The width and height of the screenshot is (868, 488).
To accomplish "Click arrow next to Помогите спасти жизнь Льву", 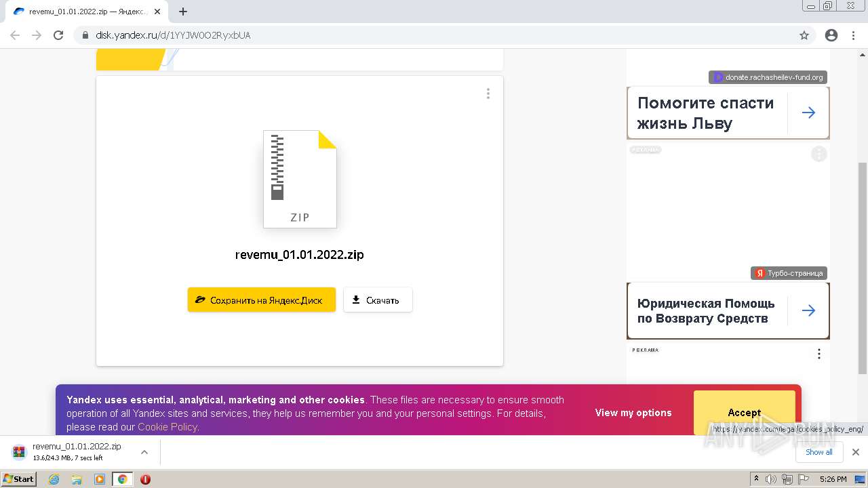I will click(808, 113).
